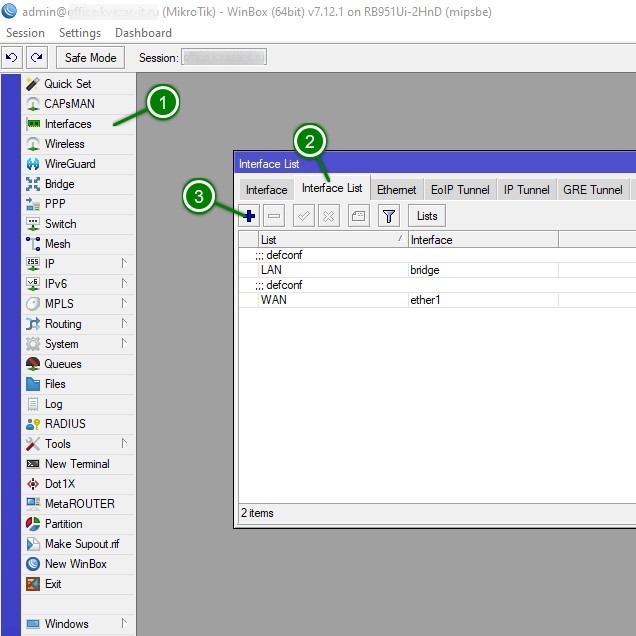Open Quick Set

point(79,84)
